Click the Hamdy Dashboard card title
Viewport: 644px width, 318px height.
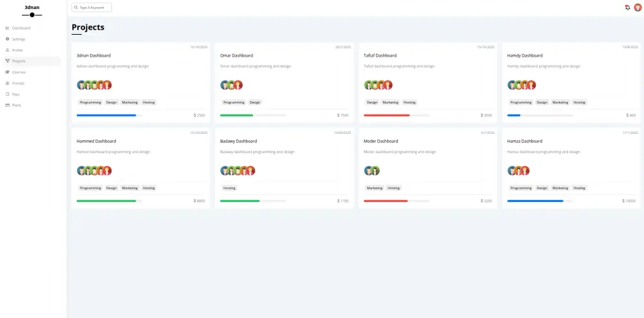[x=525, y=55]
